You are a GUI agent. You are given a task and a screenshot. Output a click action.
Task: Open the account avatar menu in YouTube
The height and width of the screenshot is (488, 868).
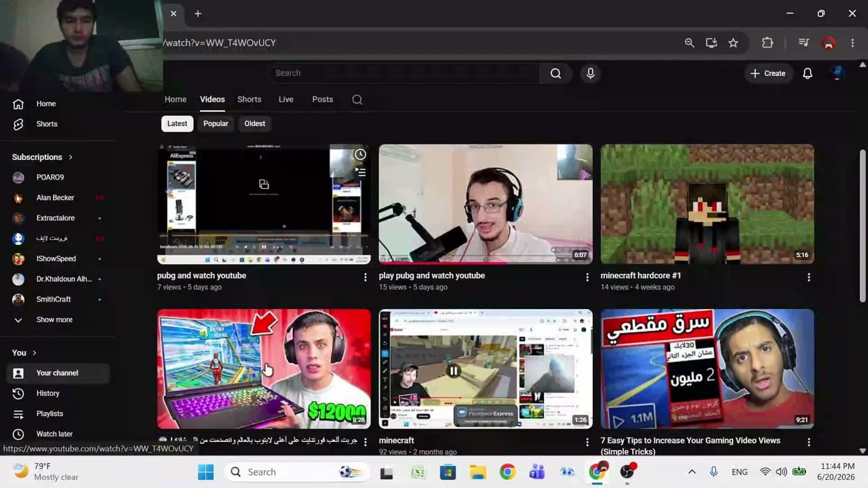pos(837,73)
